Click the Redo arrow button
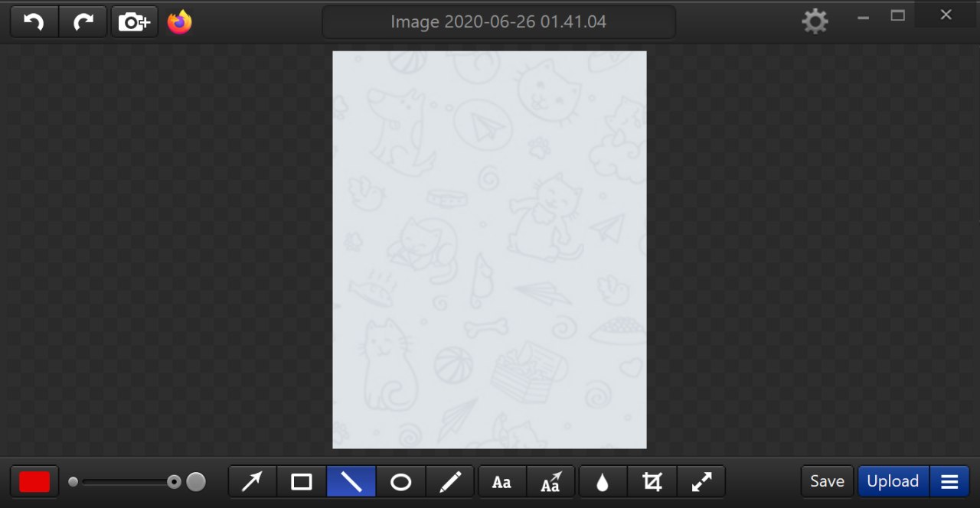 tap(83, 22)
